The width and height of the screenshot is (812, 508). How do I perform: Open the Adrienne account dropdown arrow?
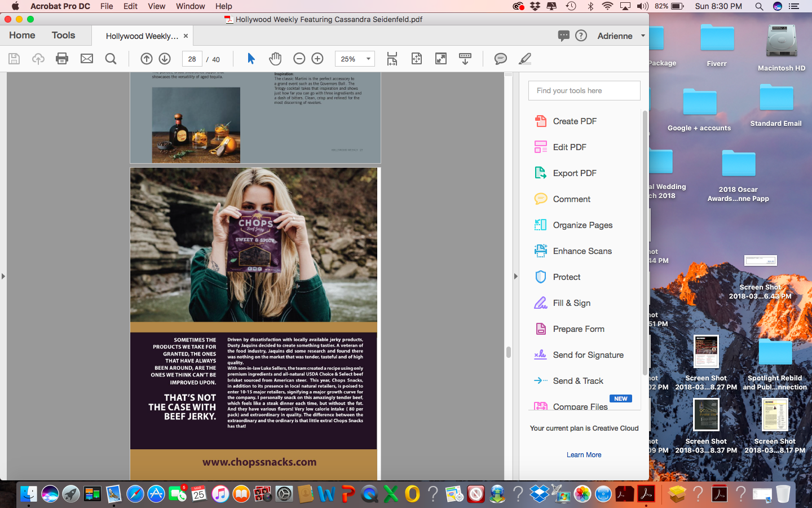[643, 36]
